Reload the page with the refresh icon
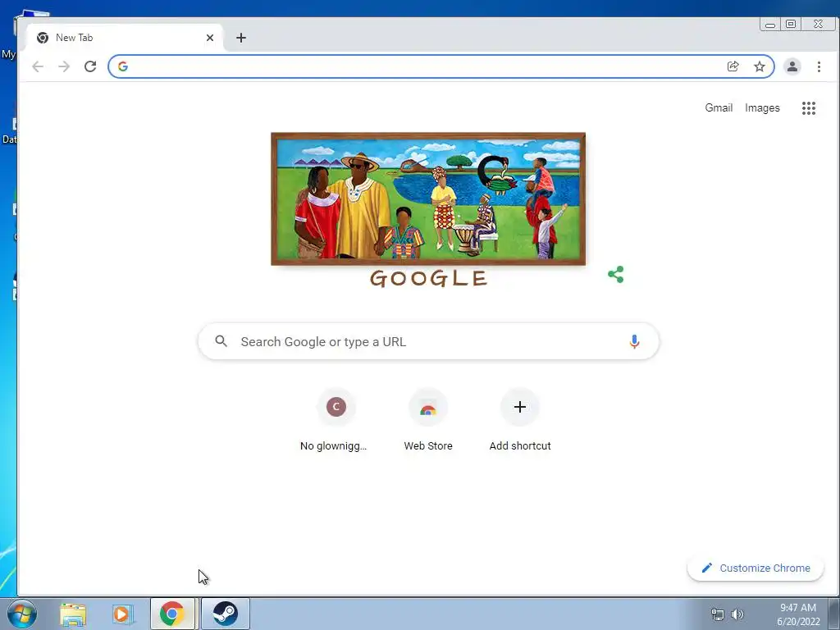 [90, 66]
